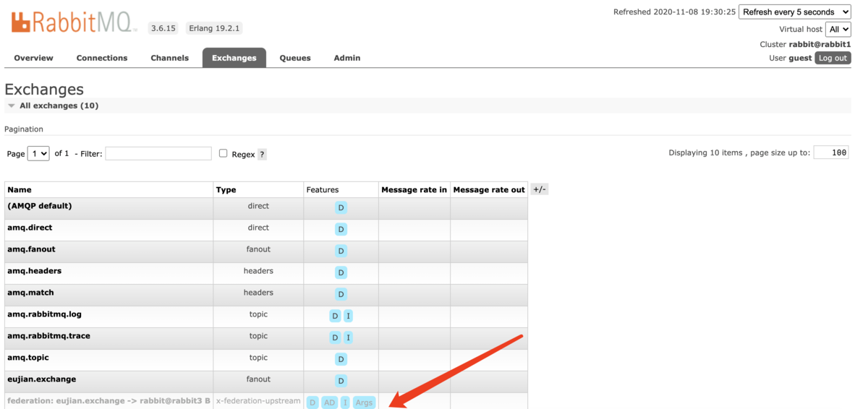This screenshot has width=868, height=409.
Task: Click the x-federation-upstream type cell
Action: pos(258,401)
